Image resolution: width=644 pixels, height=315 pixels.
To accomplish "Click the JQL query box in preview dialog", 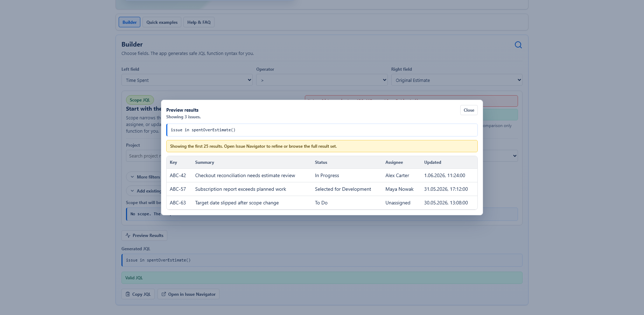I will coord(322,130).
